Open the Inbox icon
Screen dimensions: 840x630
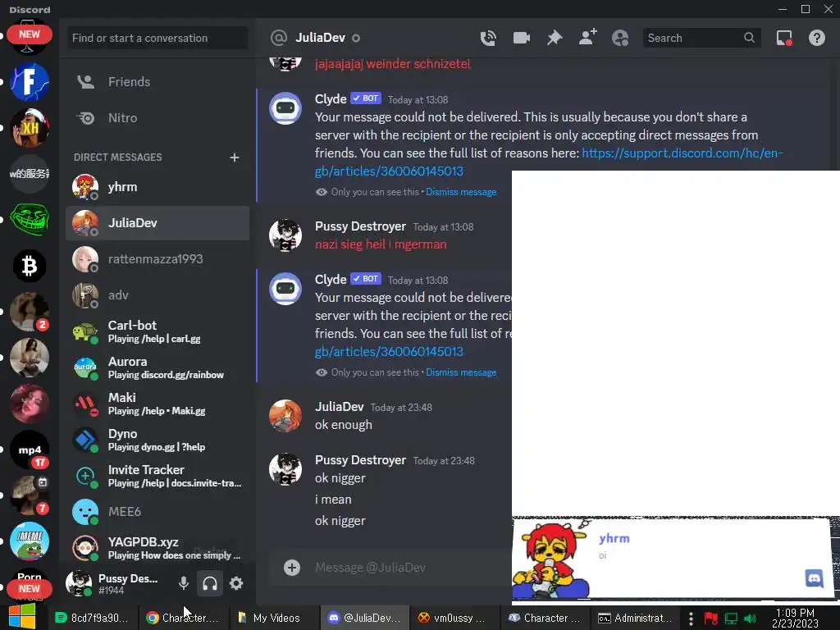point(784,38)
